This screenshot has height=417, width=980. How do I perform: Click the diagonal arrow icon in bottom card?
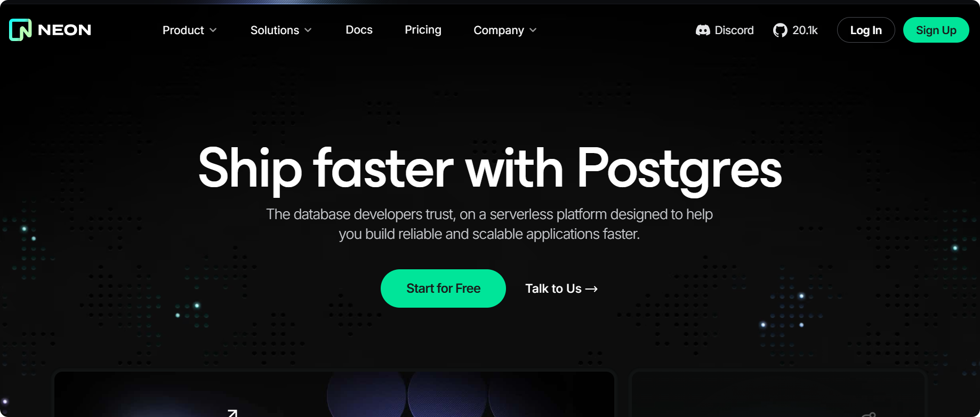click(232, 413)
